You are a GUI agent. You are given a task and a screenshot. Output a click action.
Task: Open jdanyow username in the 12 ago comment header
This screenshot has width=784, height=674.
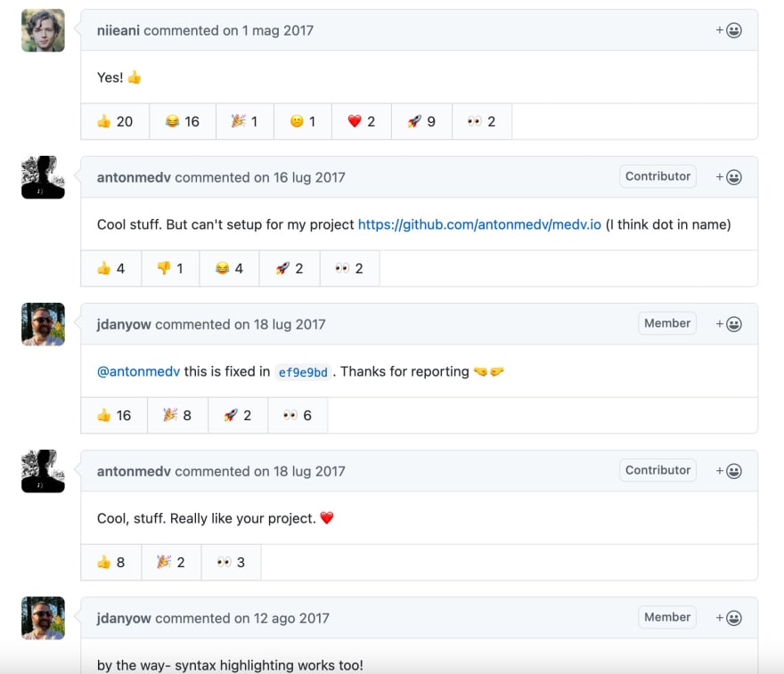point(124,618)
